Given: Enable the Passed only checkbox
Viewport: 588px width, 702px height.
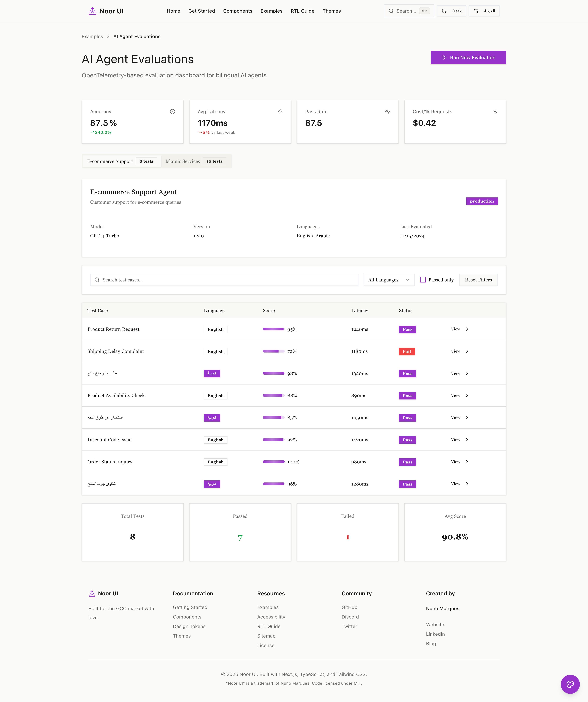Looking at the screenshot, I should click(423, 280).
